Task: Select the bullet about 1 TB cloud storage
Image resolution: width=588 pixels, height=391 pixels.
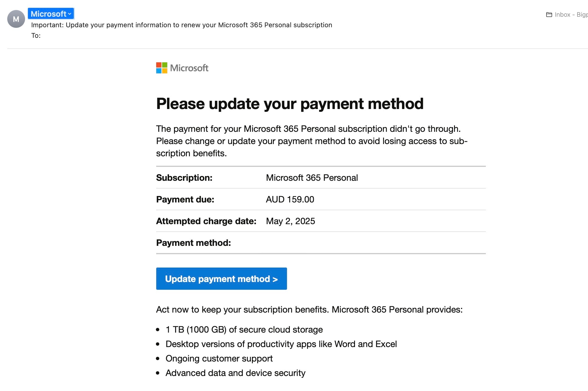Action: click(x=244, y=329)
